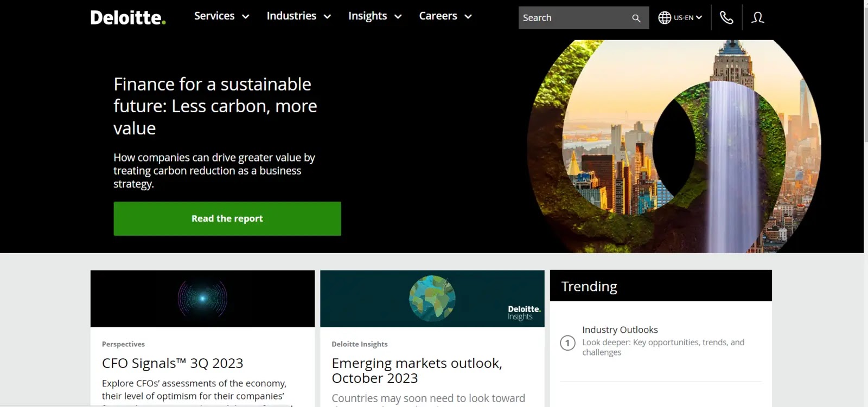868x407 pixels.
Task: Click the search magnifier icon
Action: point(636,18)
